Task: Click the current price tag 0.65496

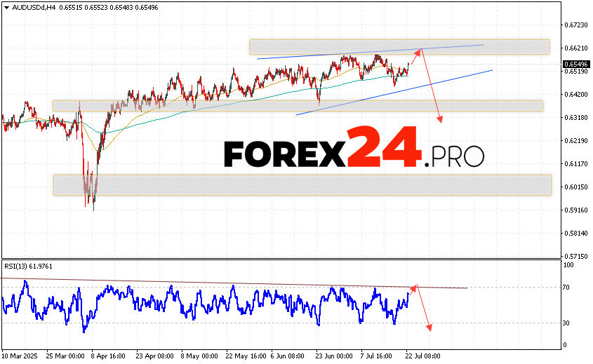Action: [x=575, y=64]
